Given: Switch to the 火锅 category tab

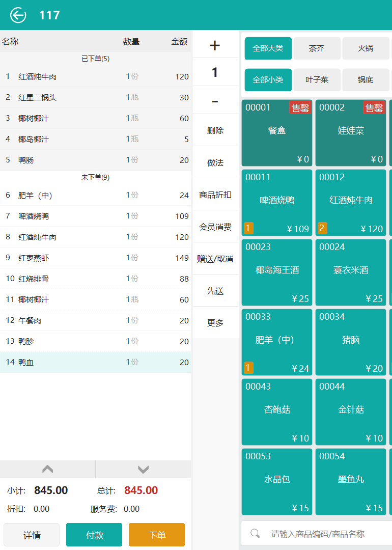Looking at the screenshot, I should coord(365,48).
